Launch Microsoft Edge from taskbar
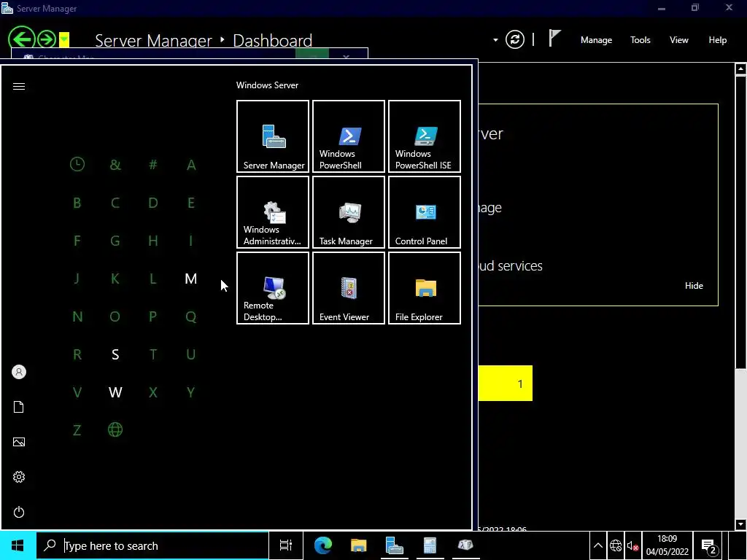The image size is (747, 560). click(x=322, y=545)
